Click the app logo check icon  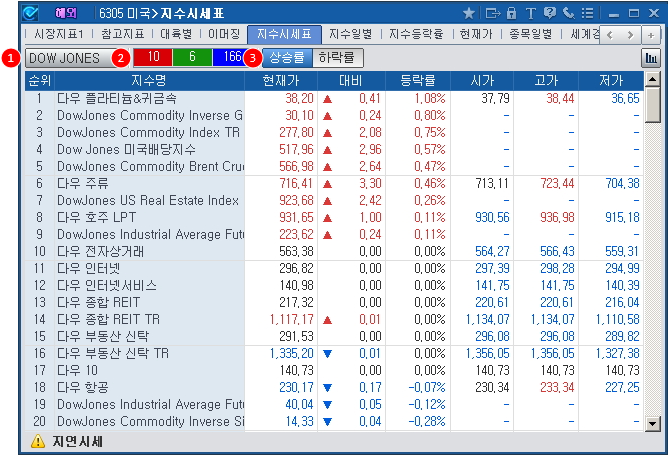pyautogui.click(x=31, y=13)
